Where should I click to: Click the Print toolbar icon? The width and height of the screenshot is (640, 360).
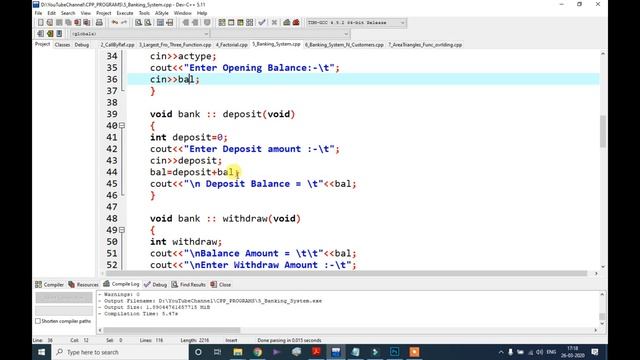point(99,23)
